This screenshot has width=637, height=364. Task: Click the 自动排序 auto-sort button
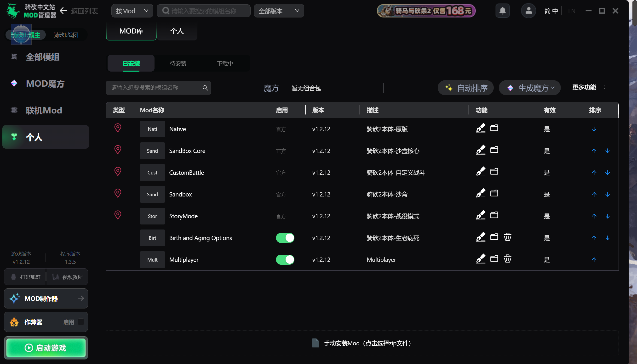click(465, 88)
